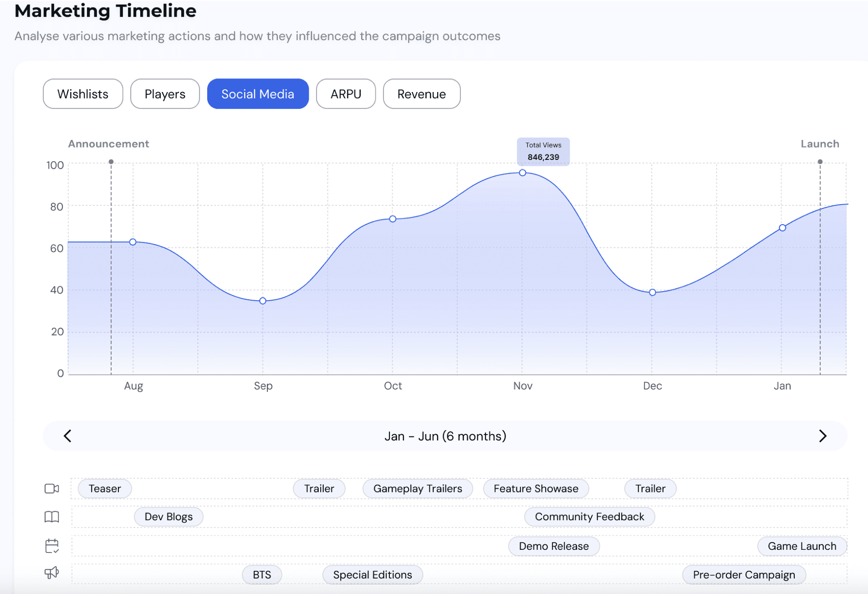This screenshot has height=594, width=868.
Task: Click the open book row icon
Action: [x=52, y=517]
